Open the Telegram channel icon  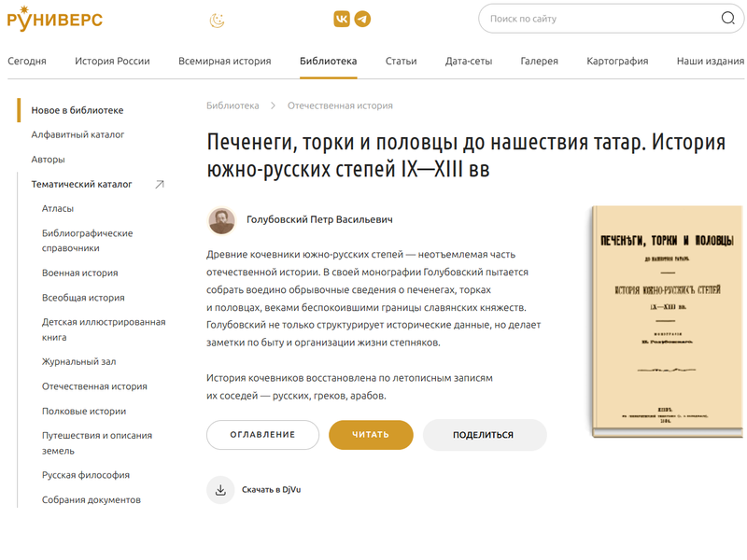362,19
